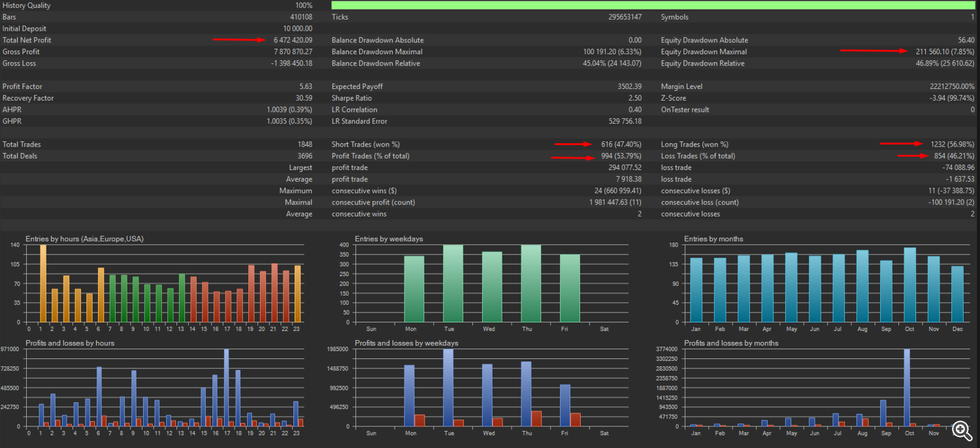
Task: Select the Z-Score value -3.94 (99.74%)
Action: (x=951, y=98)
